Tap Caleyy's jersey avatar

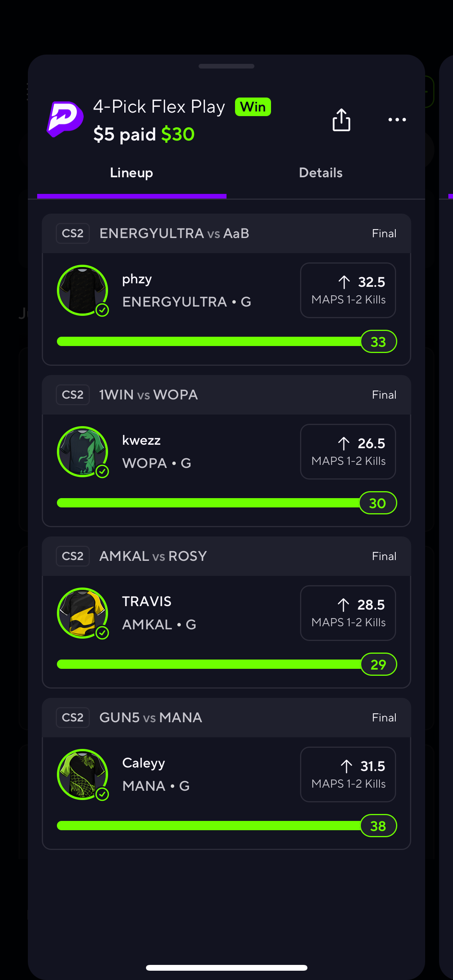82,774
